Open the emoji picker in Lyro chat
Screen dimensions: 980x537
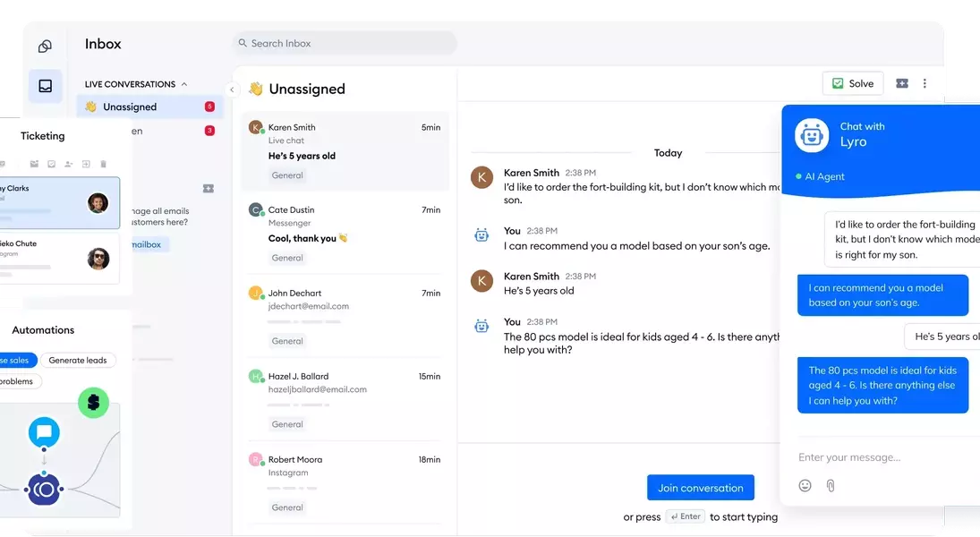click(x=805, y=485)
